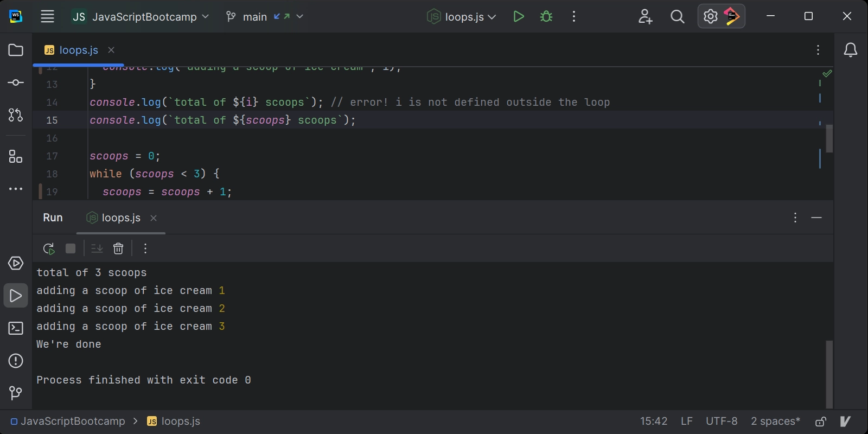Click line 14 error comment text
The image size is (868, 434).
[x=470, y=102]
